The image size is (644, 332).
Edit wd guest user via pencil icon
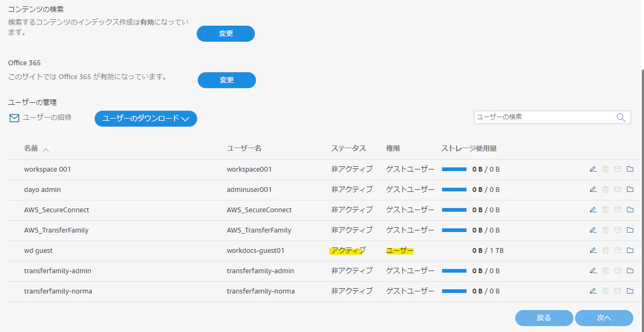pos(593,250)
